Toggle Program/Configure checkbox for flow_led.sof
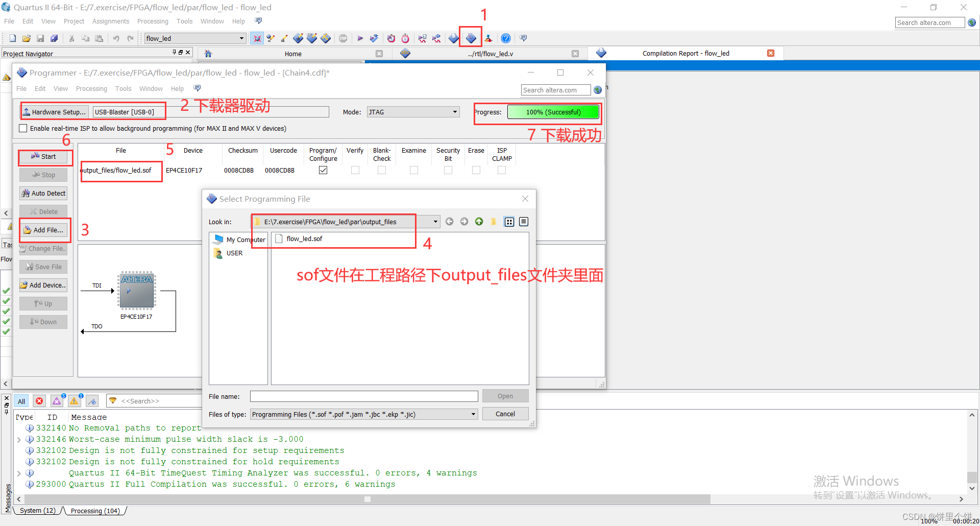 click(323, 170)
